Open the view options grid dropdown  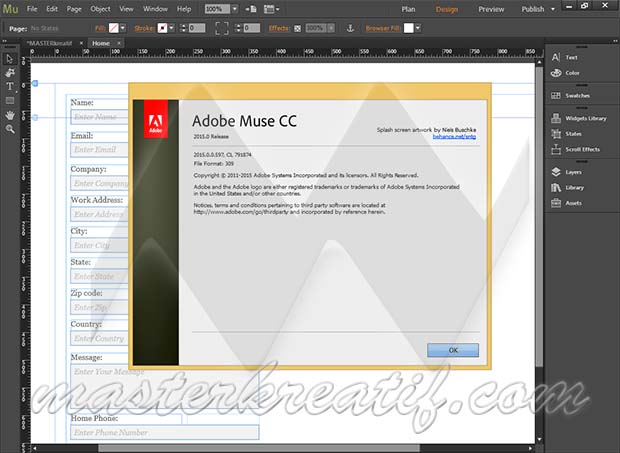271,9
